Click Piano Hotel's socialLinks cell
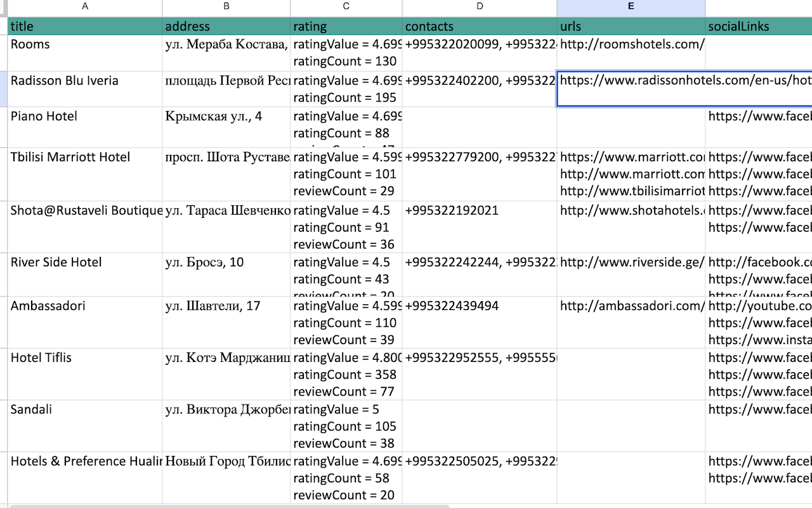This screenshot has height=508, width=812. pos(759,127)
